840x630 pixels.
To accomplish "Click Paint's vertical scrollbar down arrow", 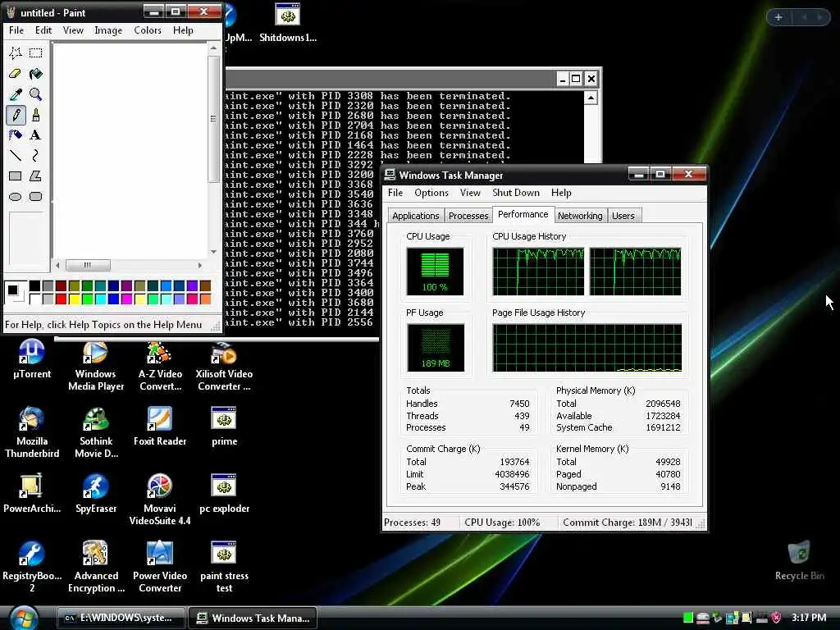I will pos(213,252).
